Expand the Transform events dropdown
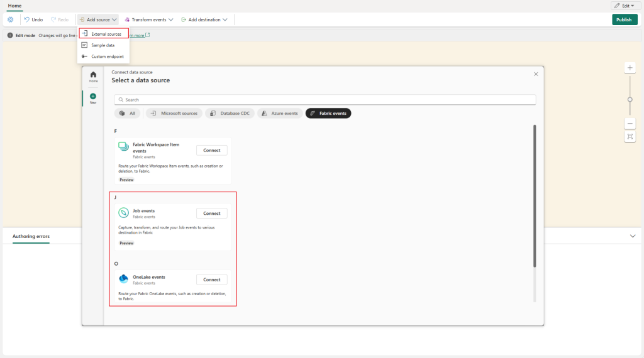Image resolution: width=644 pixels, height=358 pixels. pos(148,19)
